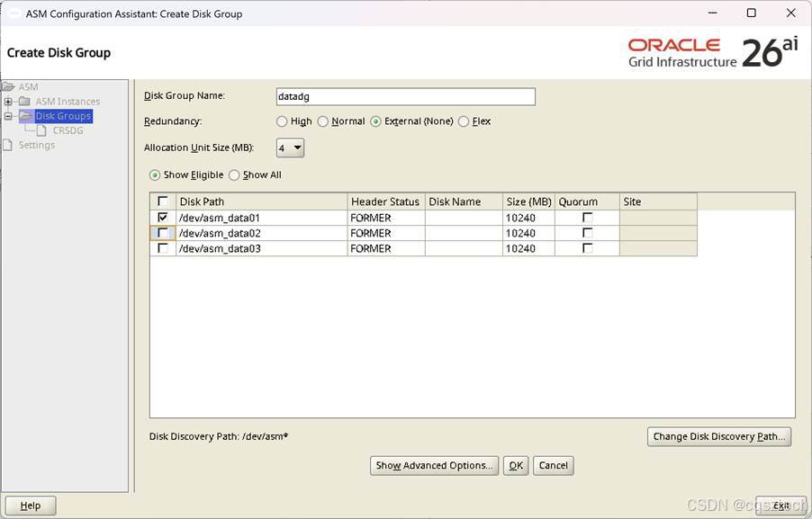Choose Normal redundancy radio button

coord(322,121)
